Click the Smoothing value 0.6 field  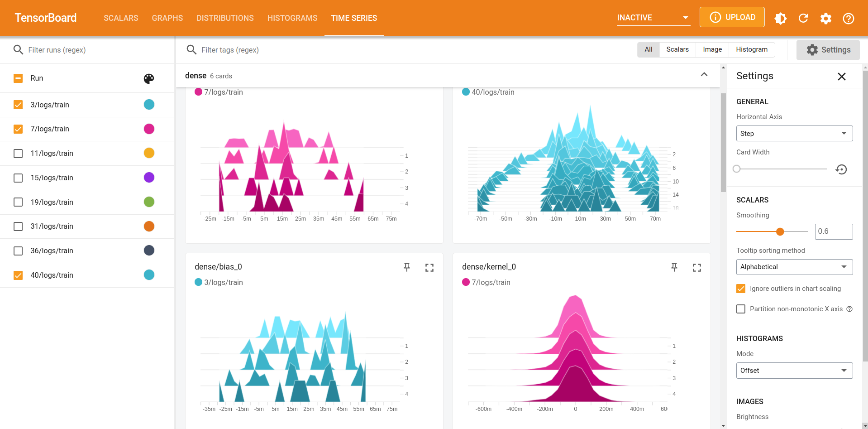834,231
